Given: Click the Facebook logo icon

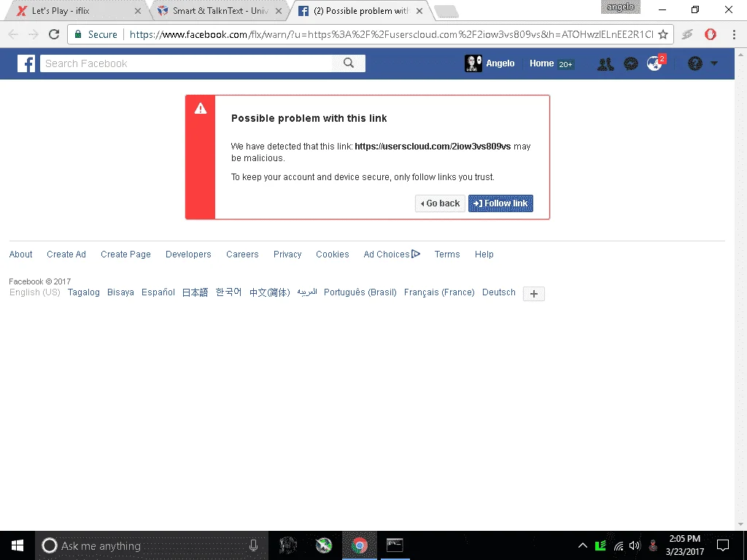Looking at the screenshot, I should pyautogui.click(x=26, y=63).
